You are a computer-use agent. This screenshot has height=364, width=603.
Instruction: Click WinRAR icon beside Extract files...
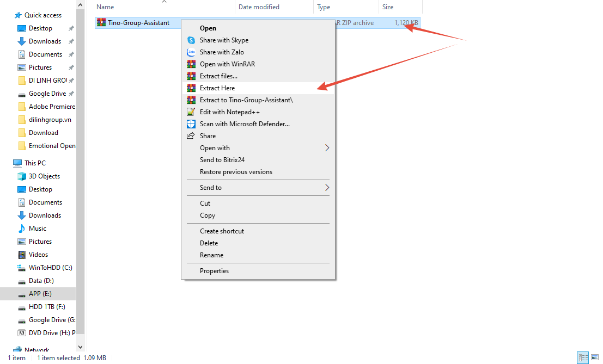(191, 76)
